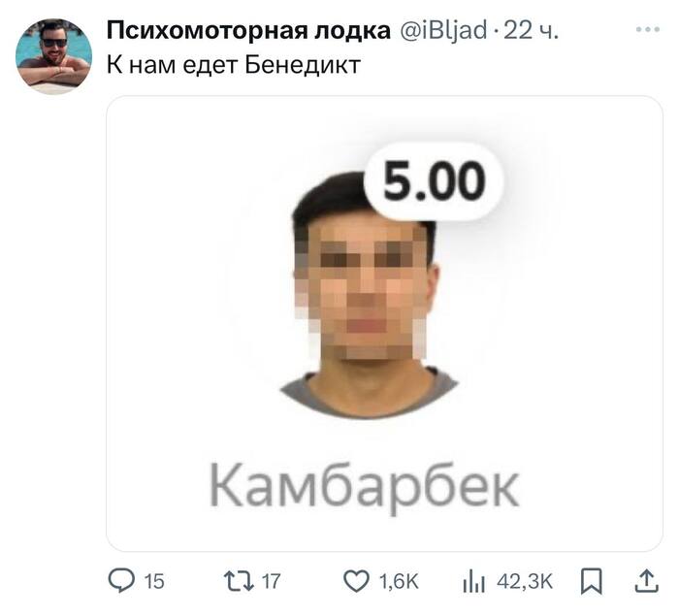Open the 22 ч. timestamp link

[x=531, y=31]
